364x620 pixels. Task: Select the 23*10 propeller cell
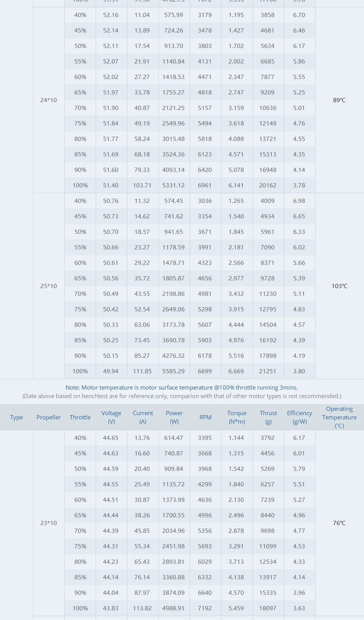(48, 523)
